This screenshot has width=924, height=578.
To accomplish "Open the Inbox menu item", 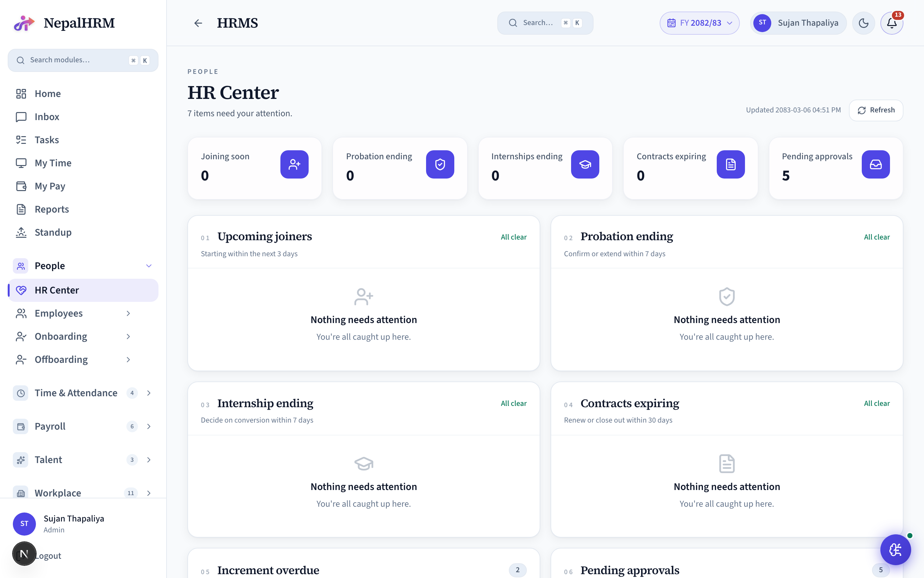I will click(x=83, y=117).
